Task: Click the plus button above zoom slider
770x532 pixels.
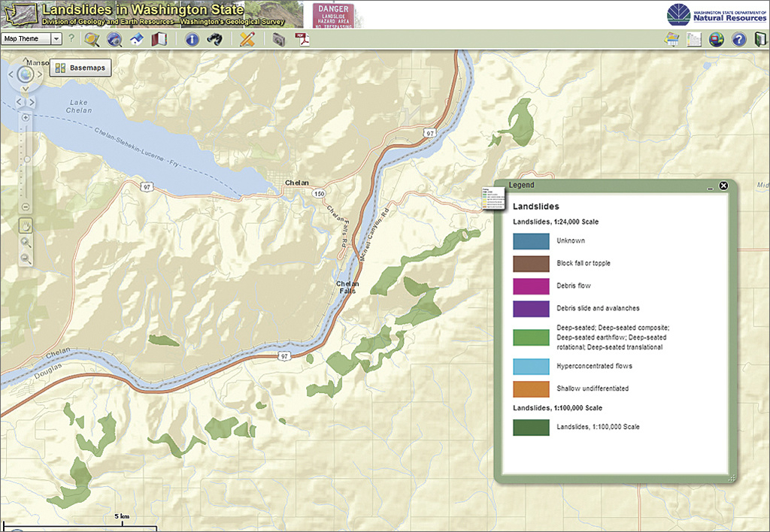Action: [26, 118]
